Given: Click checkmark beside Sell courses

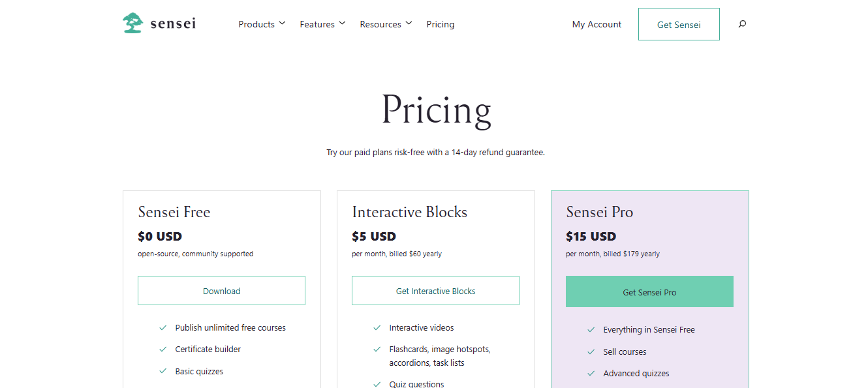Looking at the screenshot, I should pyautogui.click(x=591, y=352).
